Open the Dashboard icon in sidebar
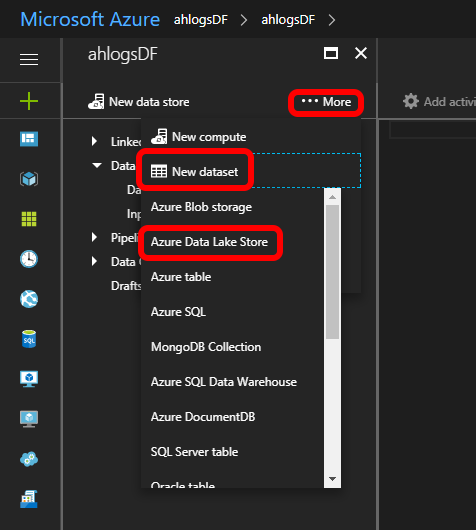Viewport: 476px width, 530px height. tap(29, 139)
